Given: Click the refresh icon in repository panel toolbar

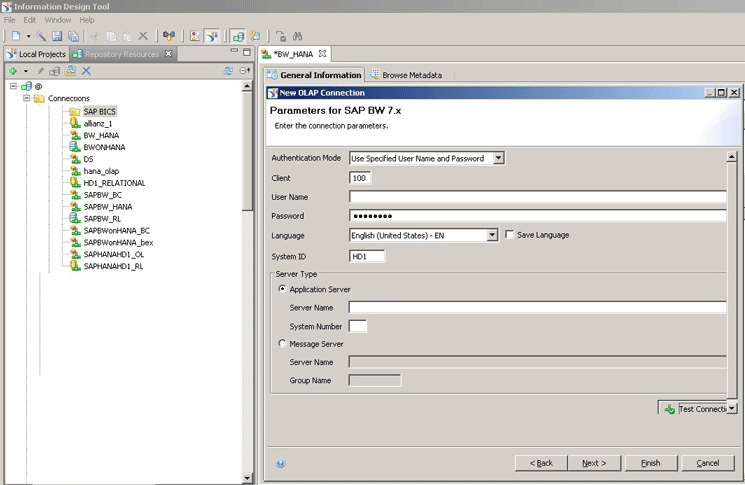Looking at the screenshot, I should point(228,71).
